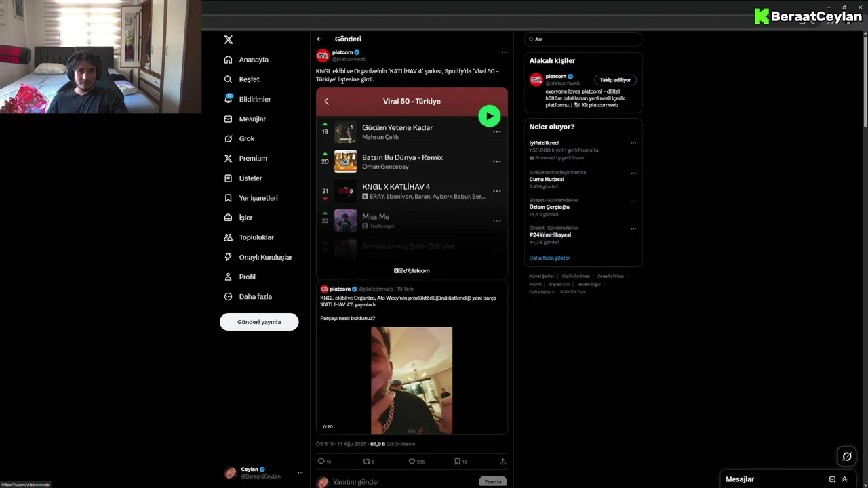Viewport: 868px width, 488px height.
Task: Click the floating Grok button
Action: click(x=847, y=456)
